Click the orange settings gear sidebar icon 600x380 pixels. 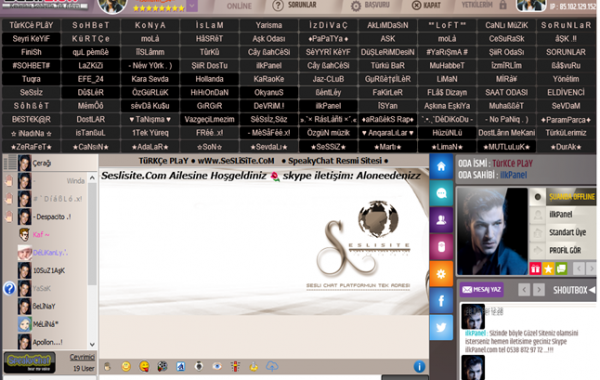441,274
